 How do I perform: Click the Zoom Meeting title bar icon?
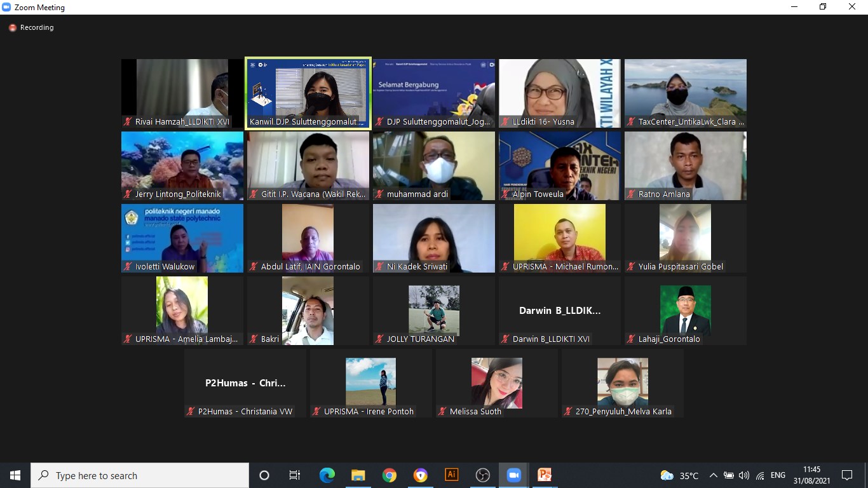7,7
